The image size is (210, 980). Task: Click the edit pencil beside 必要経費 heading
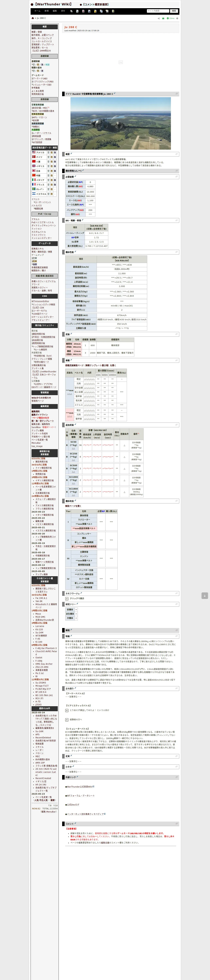(75, 176)
